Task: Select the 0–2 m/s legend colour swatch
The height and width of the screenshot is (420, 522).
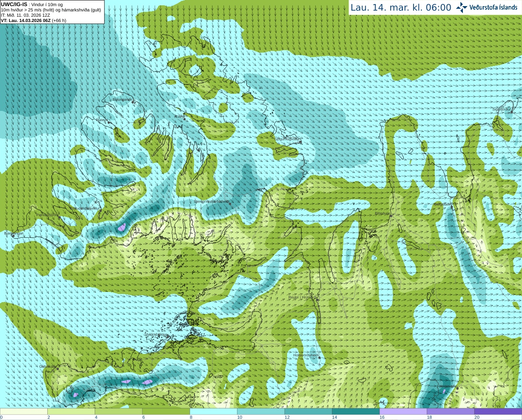Action: [x=24, y=411]
